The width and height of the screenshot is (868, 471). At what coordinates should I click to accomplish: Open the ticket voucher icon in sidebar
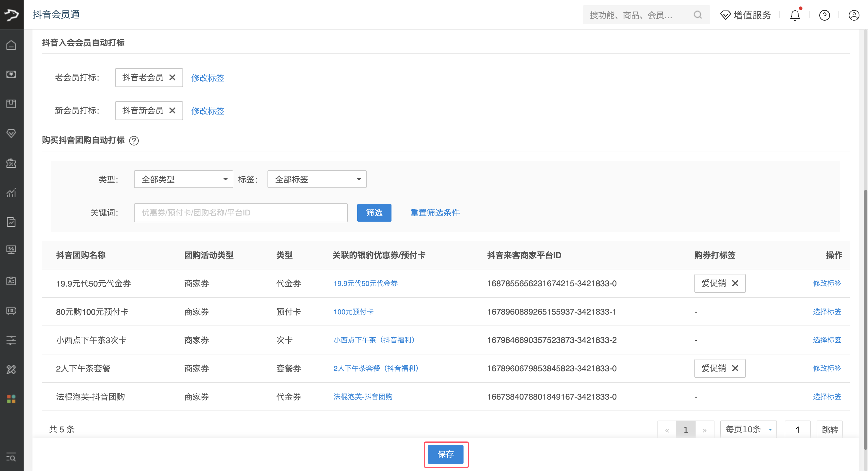(11, 310)
